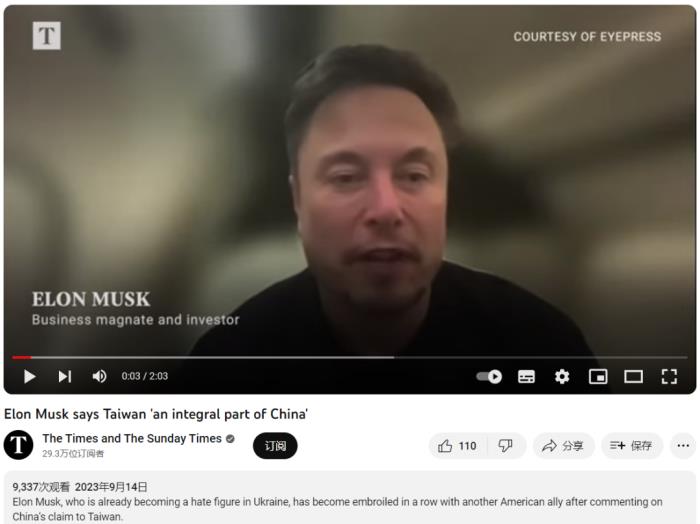Expand the video description box
700x524 pixels.
[x=350, y=497]
